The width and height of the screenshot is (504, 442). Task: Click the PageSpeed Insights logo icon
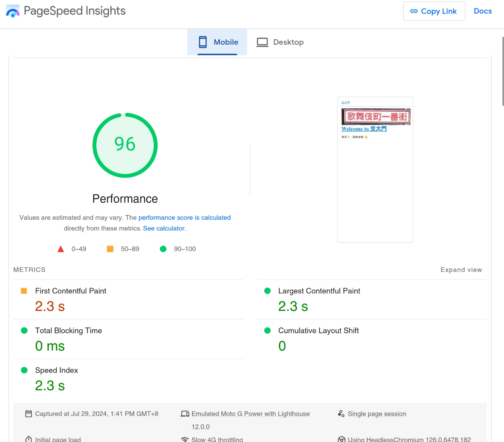13,11
